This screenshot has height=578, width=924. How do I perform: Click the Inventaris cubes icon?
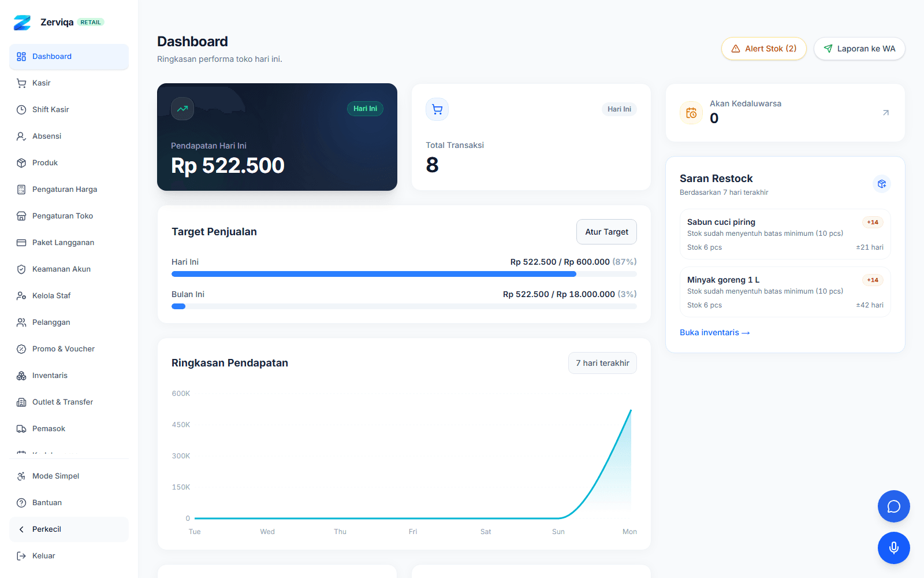[21, 376]
